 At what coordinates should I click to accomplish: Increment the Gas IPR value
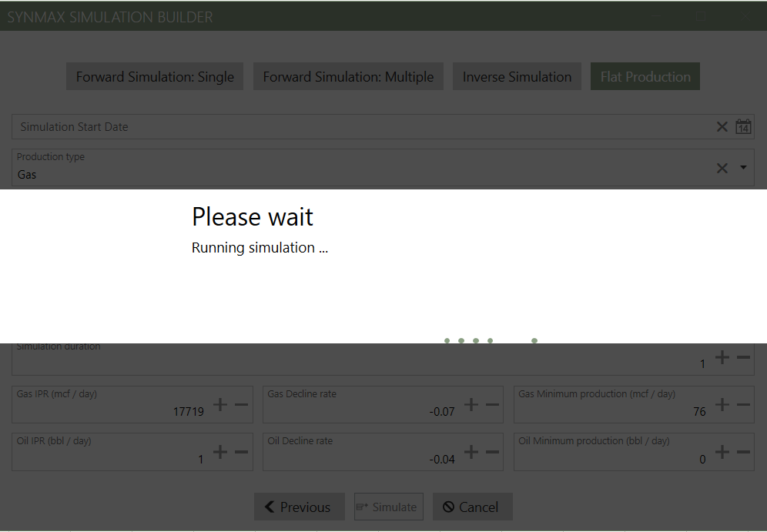tap(220, 405)
